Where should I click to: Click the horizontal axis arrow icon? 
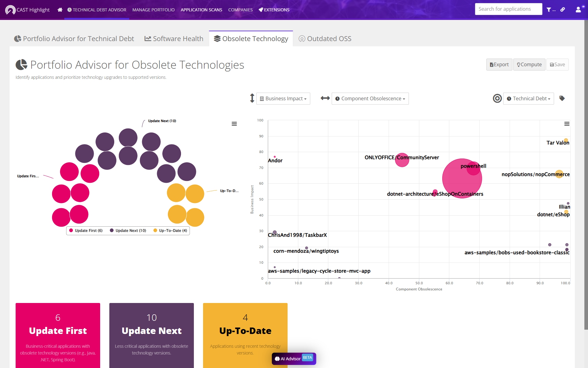325,98
